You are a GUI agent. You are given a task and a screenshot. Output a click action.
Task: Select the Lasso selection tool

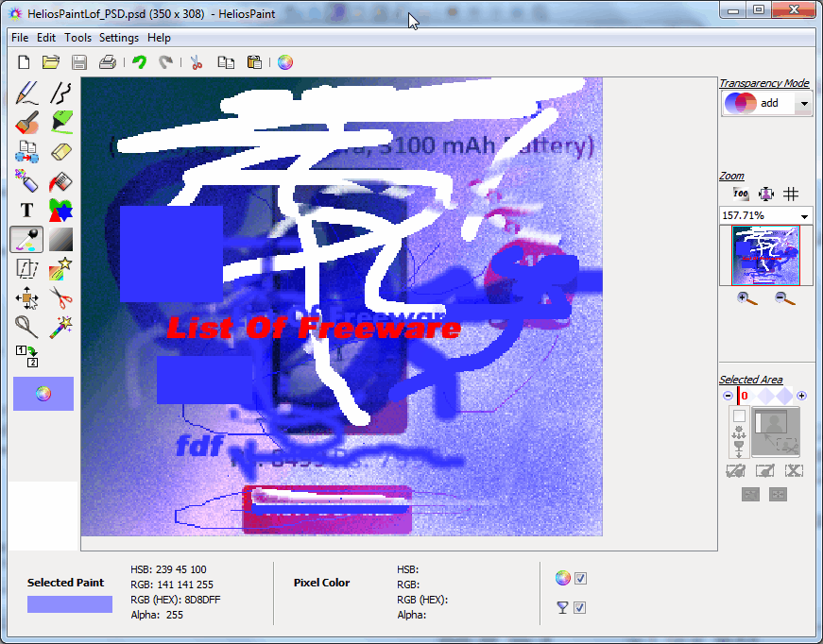point(26,328)
